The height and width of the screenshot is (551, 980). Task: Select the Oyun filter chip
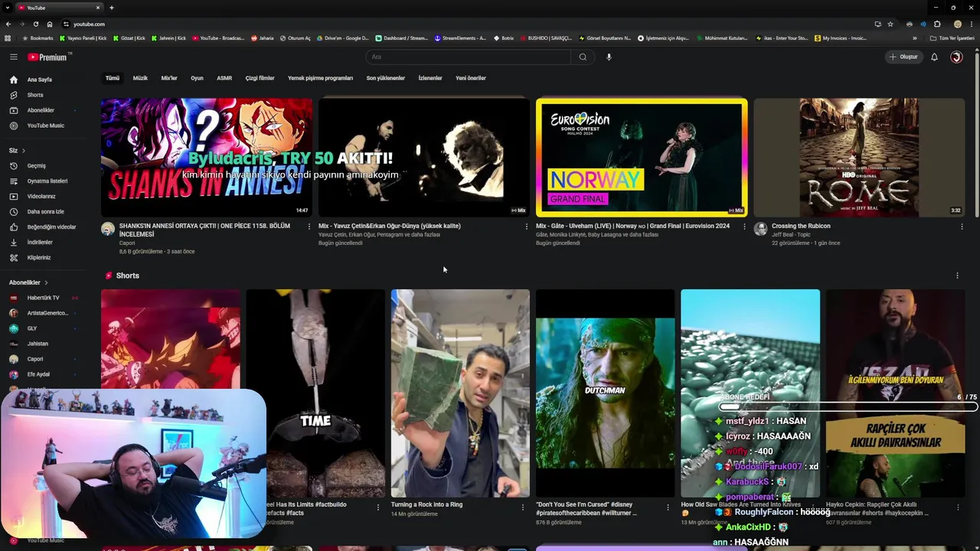197,78
